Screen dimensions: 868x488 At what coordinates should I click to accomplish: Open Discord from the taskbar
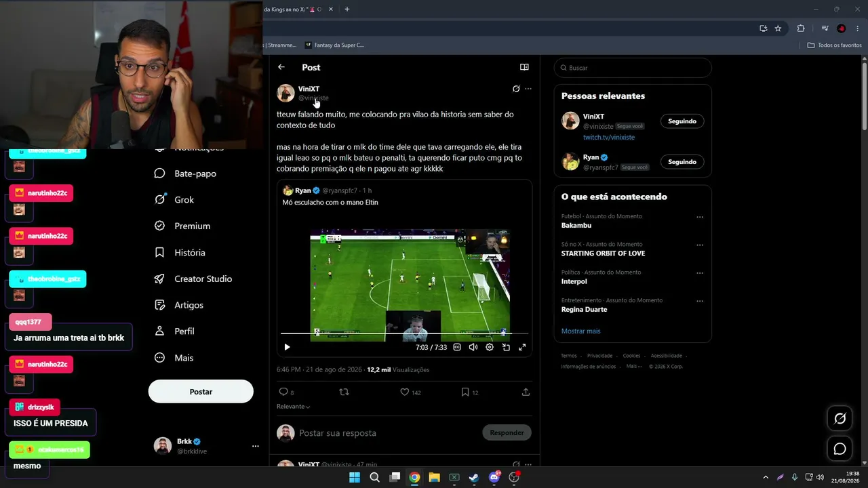tap(494, 477)
